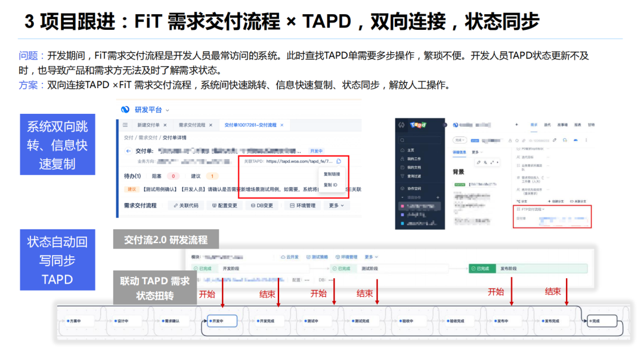Click the copy-link icon in TAPD toolbar
This screenshot has height=361, width=644.
(x=524, y=141)
